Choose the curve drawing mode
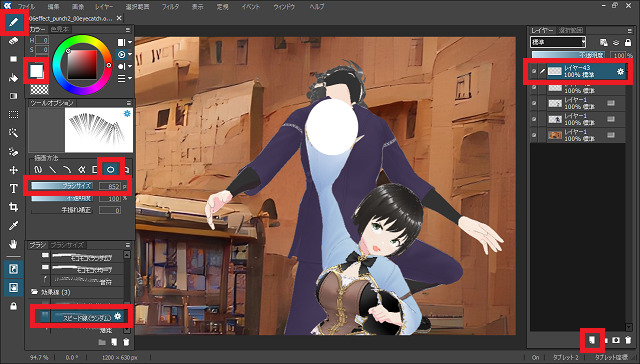This screenshot has height=364, width=640. [x=67, y=169]
